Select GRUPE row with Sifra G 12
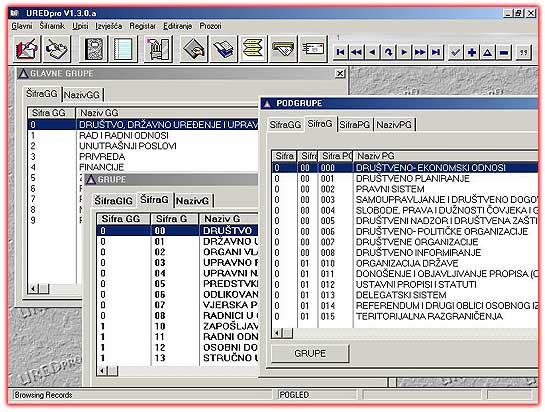 click(178, 348)
